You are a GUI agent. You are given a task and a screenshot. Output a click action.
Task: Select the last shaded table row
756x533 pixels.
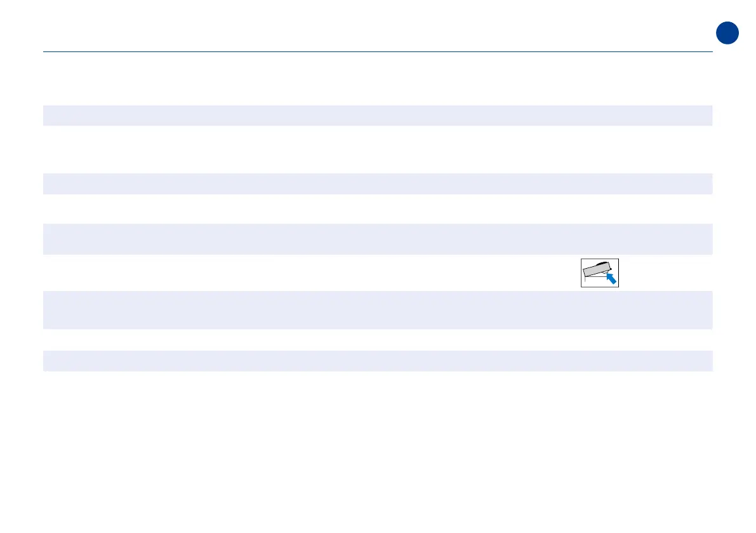tap(378, 361)
